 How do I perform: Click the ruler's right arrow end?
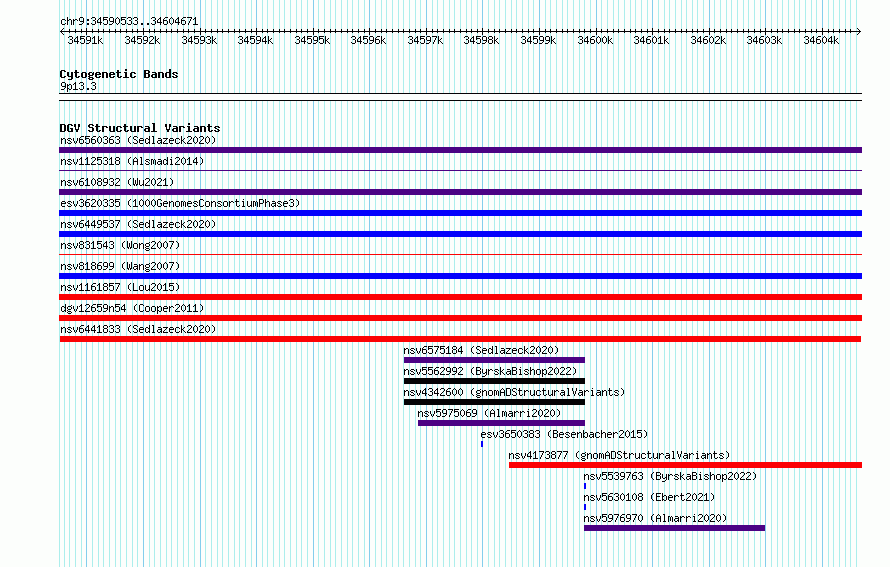click(859, 32)
